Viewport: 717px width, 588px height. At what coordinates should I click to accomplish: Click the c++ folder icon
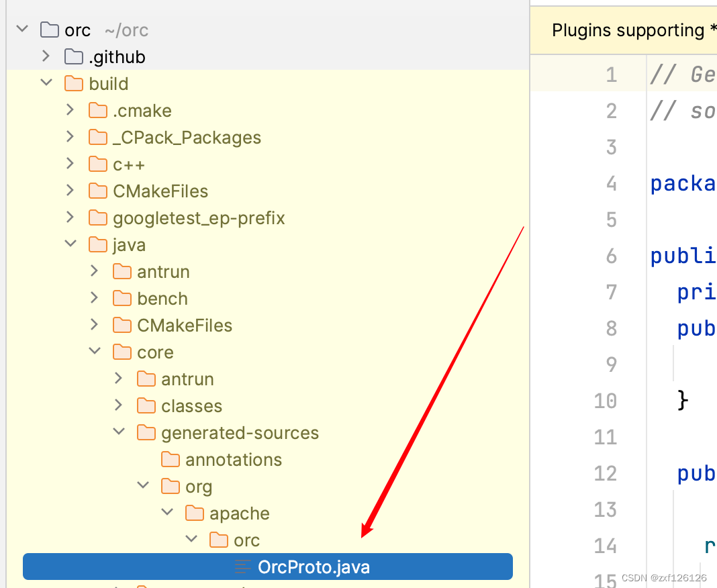(97, 164)
